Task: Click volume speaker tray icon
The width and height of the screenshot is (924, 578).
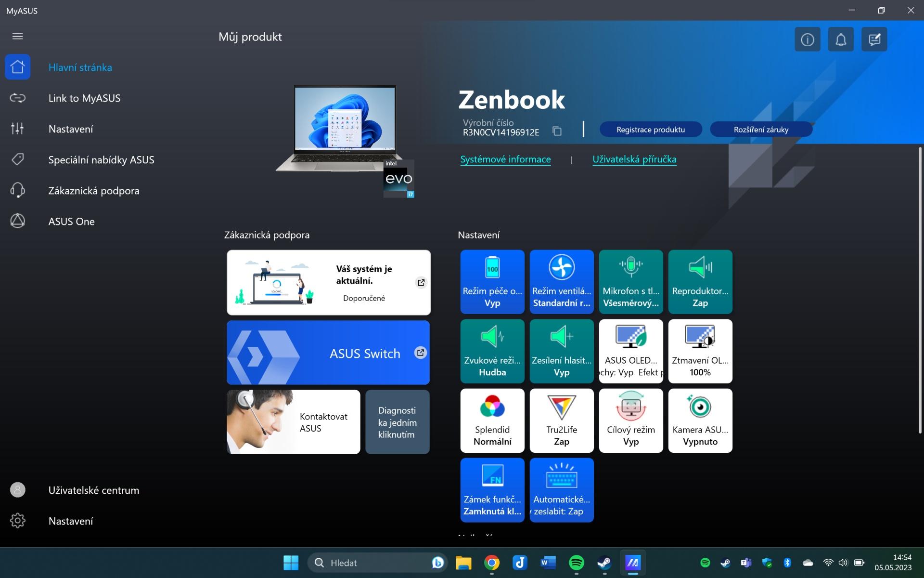Action: (843, 563)
